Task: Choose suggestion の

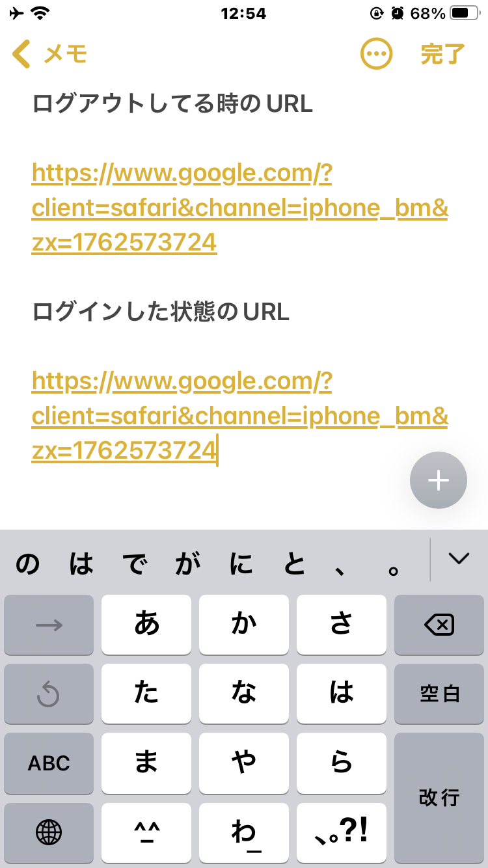Action: pyautogui.click(x=27, y=564)
